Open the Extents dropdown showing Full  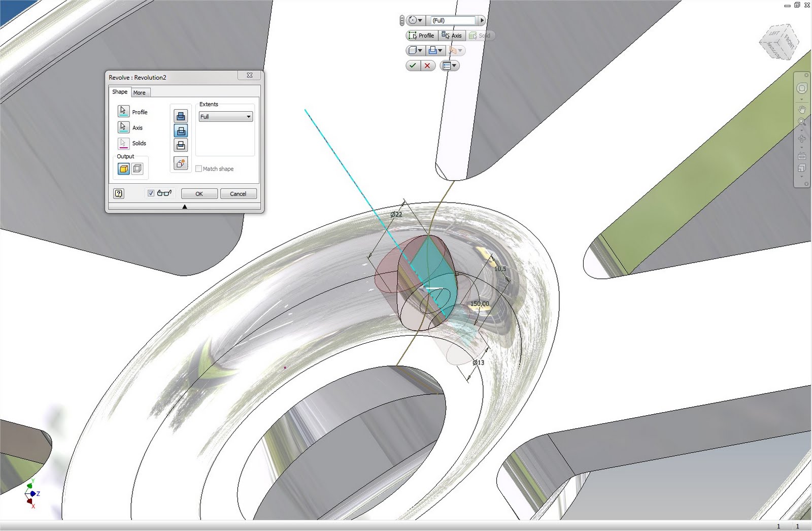(225, 117)
